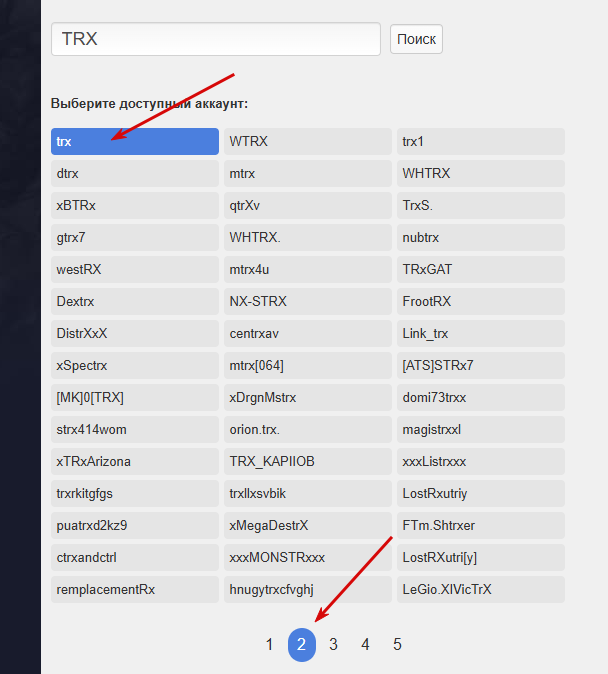Click the Поиск search button
Viewport: 608px width, 674px height.
point(416,39)
